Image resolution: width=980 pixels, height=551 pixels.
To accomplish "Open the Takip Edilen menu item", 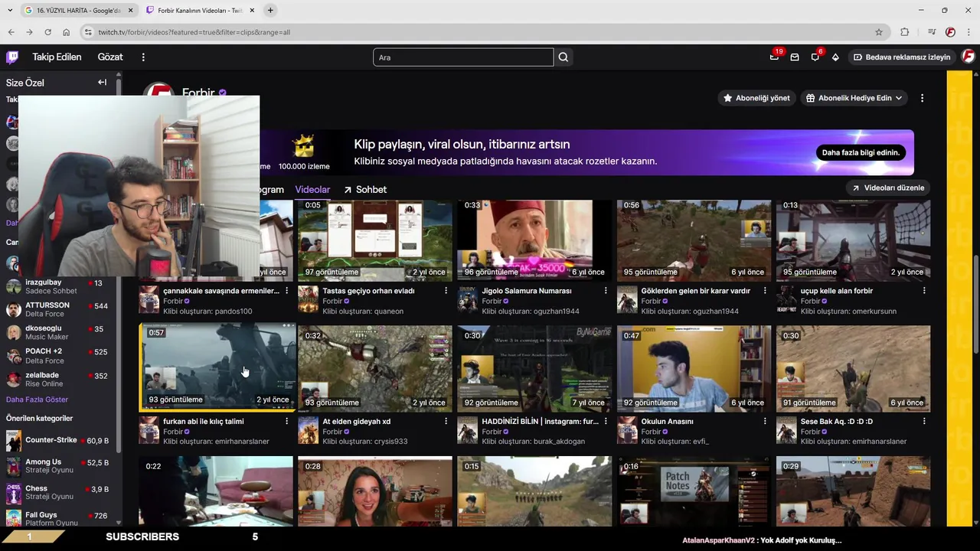I will pyautogui.click(x=57, y=57).
